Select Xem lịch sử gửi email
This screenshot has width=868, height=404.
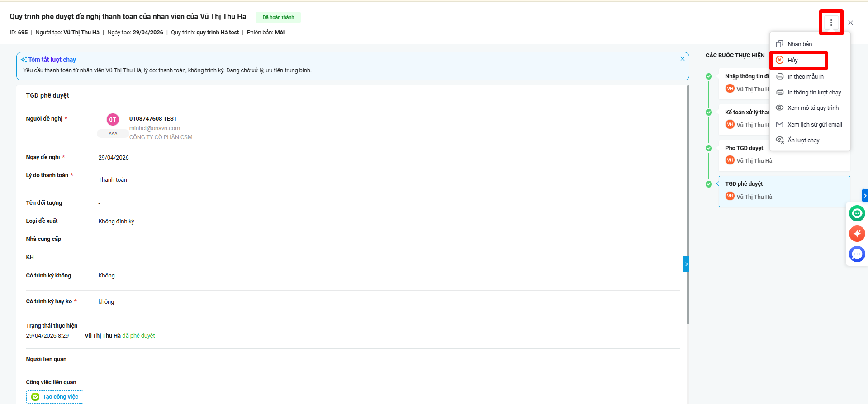tap(810, 124)
